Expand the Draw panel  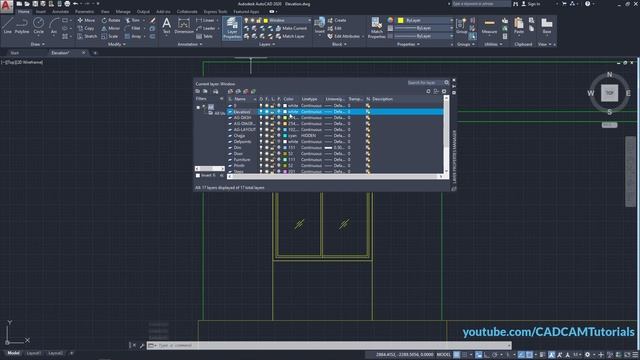coord(38,44)
